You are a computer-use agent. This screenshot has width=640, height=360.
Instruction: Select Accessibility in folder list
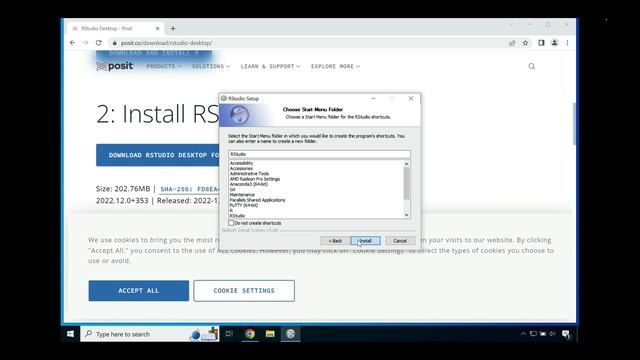pos(241,163)
